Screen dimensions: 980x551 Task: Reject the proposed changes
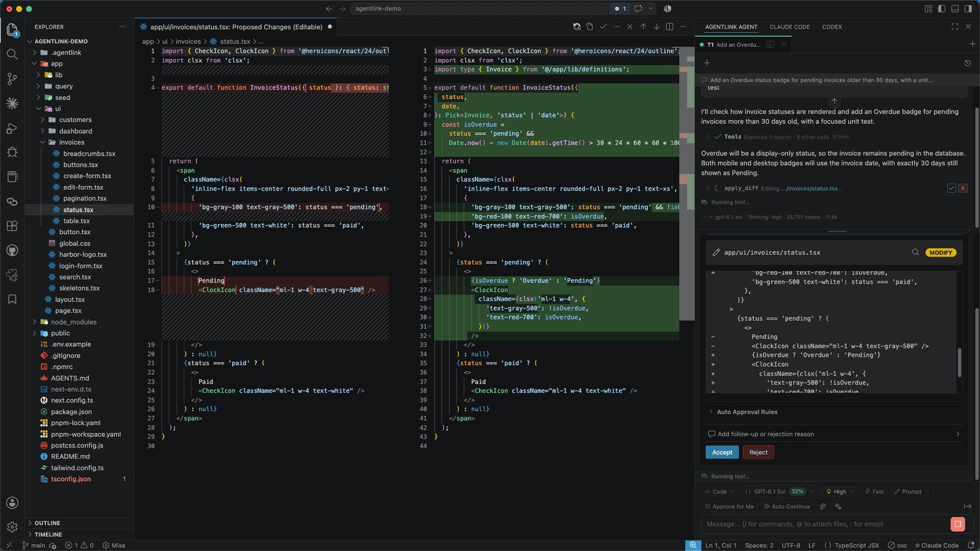pos(758,452)
